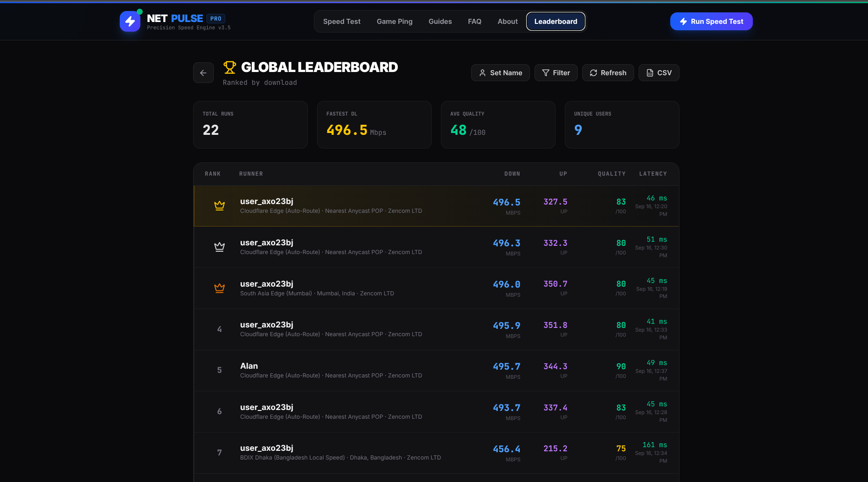
Task: Go to the About tab
Action: [x=507, y=22]
